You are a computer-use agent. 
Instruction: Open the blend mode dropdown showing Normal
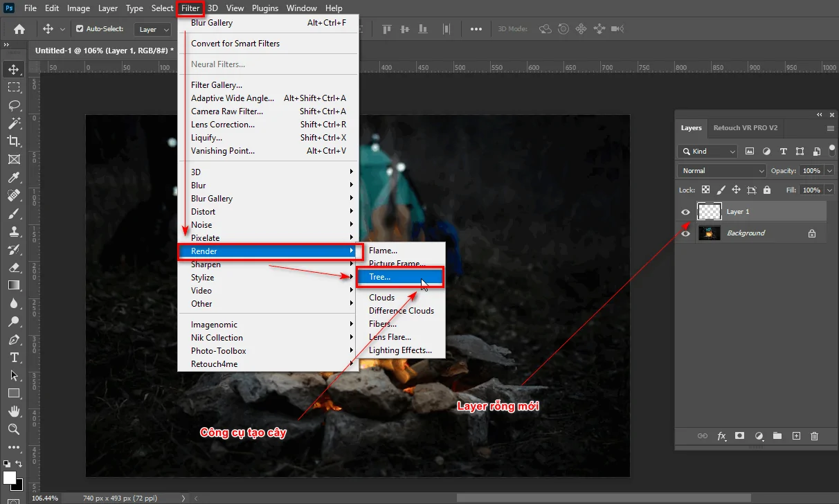720,170
